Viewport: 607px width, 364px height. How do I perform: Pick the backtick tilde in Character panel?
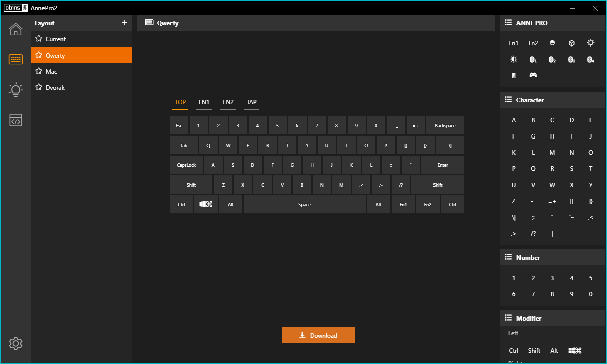[x=572, y=217]
